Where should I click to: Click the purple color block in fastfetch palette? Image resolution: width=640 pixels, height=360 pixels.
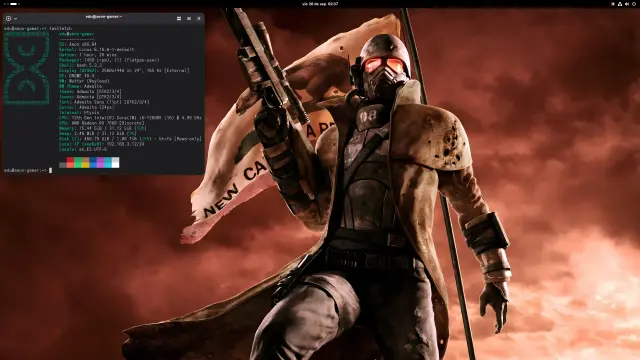[100, 162]
